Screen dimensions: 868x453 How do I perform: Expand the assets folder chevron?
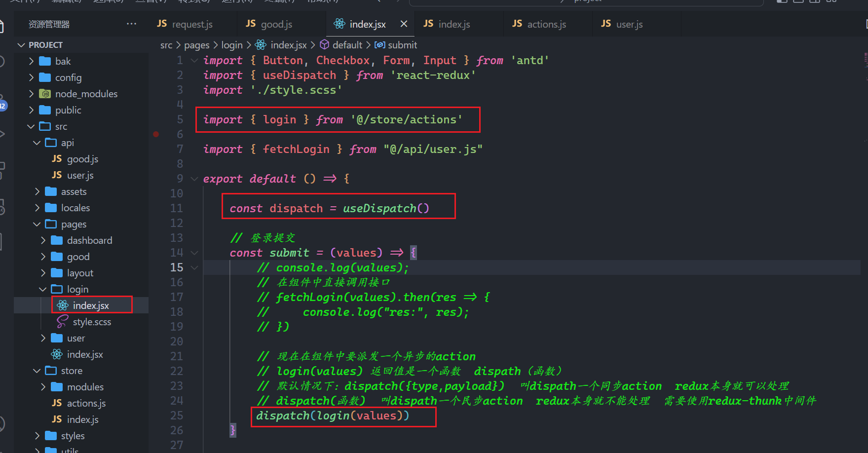coord(37,191)
